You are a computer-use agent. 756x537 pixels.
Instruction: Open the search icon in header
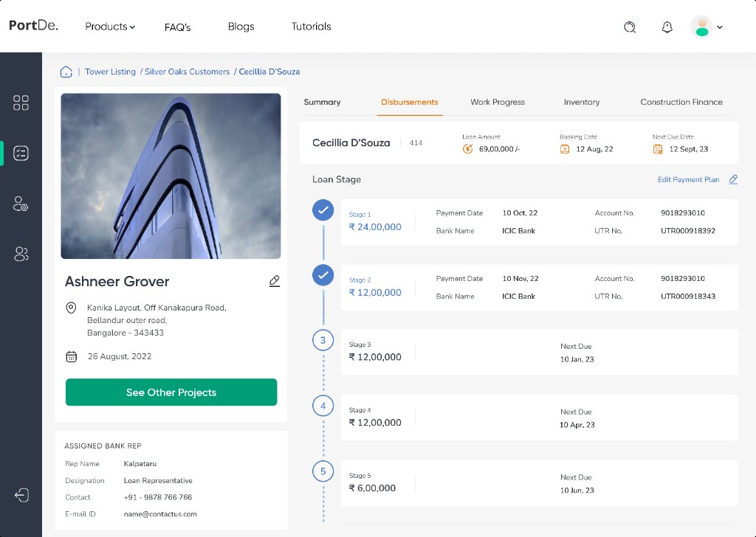630,27
